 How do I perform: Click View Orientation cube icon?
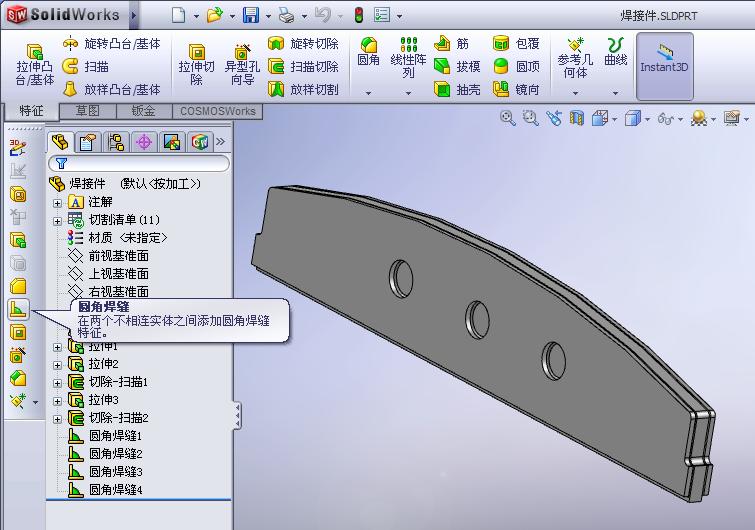coord(599,117)
